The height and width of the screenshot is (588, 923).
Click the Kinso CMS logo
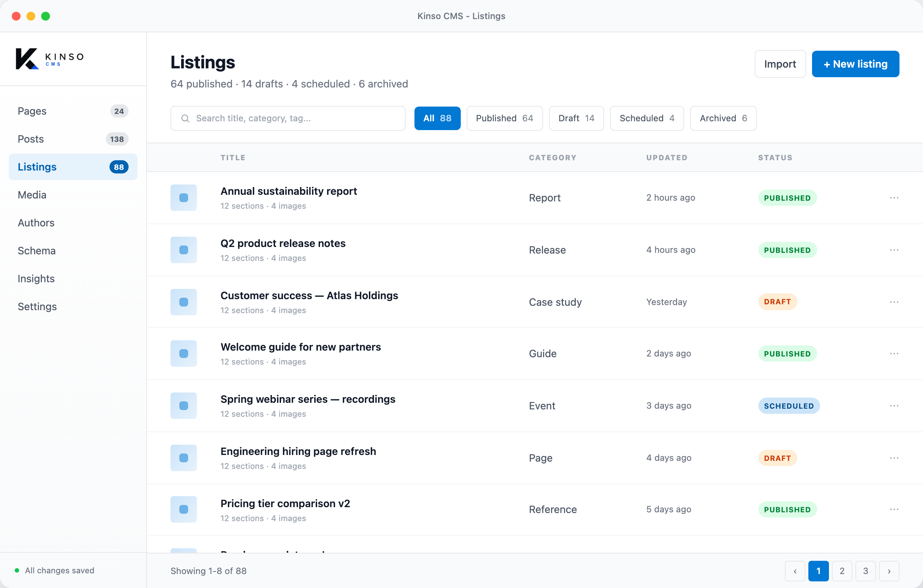pyautogui.click(x=50, y=59)
